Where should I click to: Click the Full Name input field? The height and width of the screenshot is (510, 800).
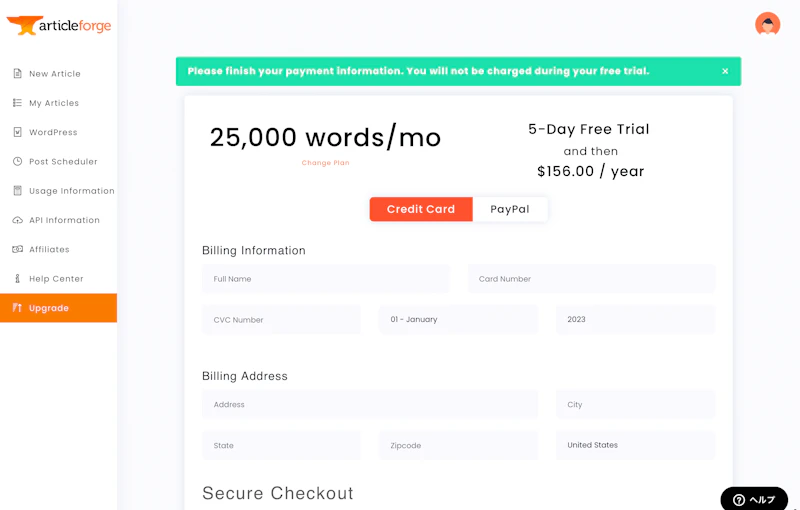pos(325,279)
